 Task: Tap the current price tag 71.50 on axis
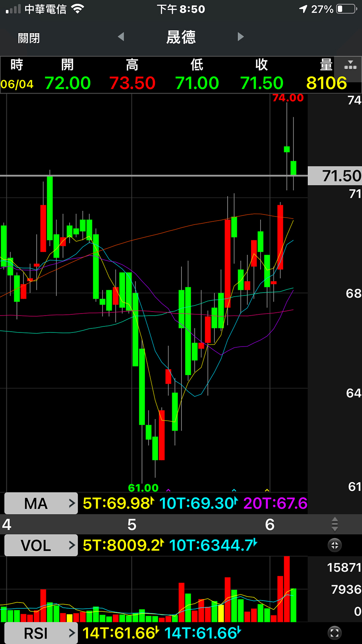[x=335, y=176]
